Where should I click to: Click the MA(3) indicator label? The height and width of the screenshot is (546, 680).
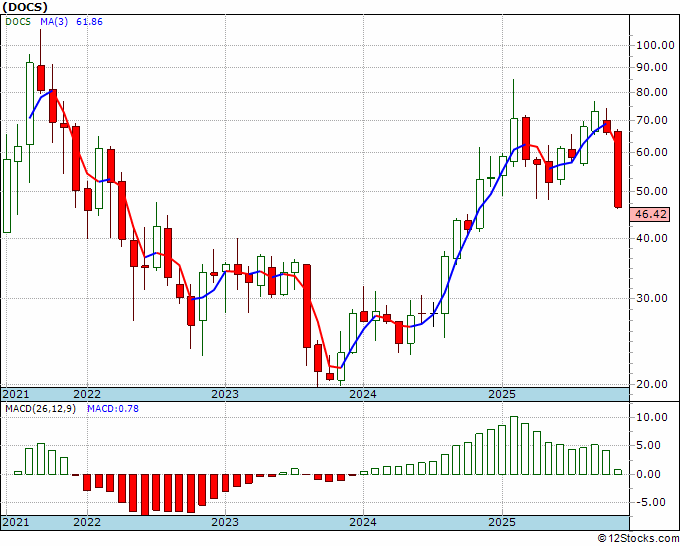pyautogui.click(x=54, y=22)
